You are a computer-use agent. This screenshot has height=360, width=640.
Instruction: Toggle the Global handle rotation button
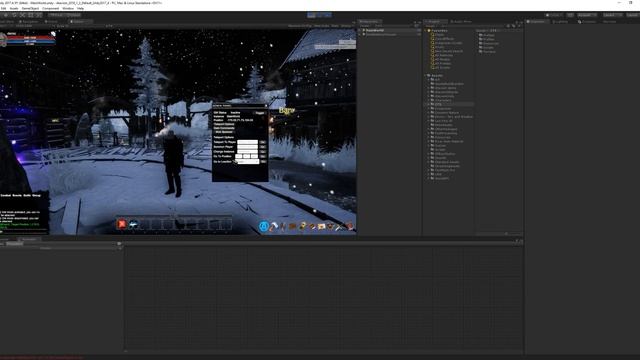tap(73, 15)
